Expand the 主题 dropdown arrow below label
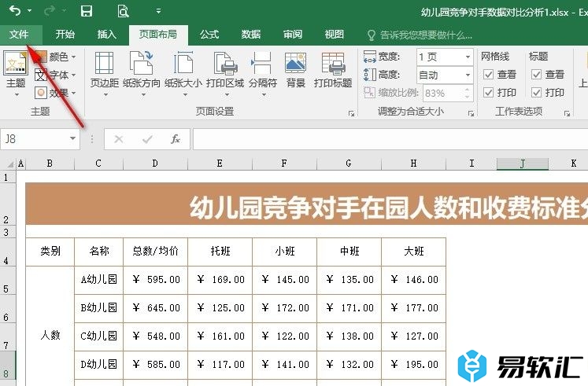This screenshot has height=386, width=588. [16, 94]
